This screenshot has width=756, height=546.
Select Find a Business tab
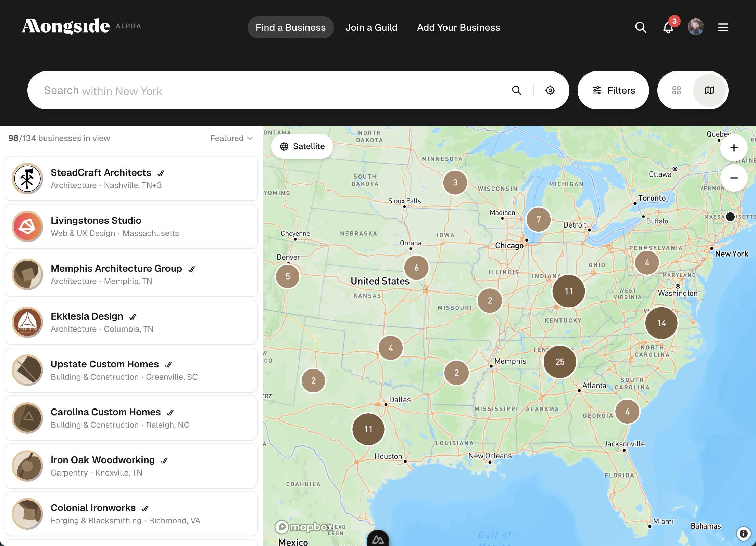coord(291,27)
